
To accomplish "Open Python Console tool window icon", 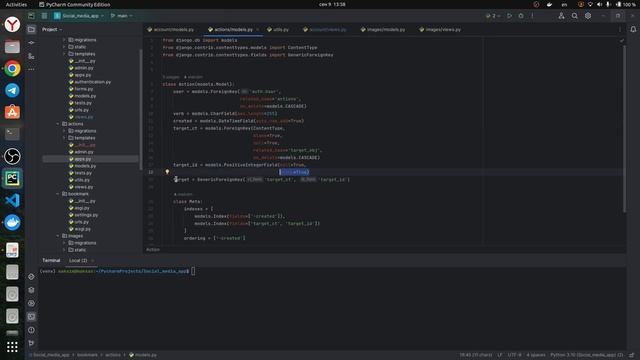I will tap(31, 277).
